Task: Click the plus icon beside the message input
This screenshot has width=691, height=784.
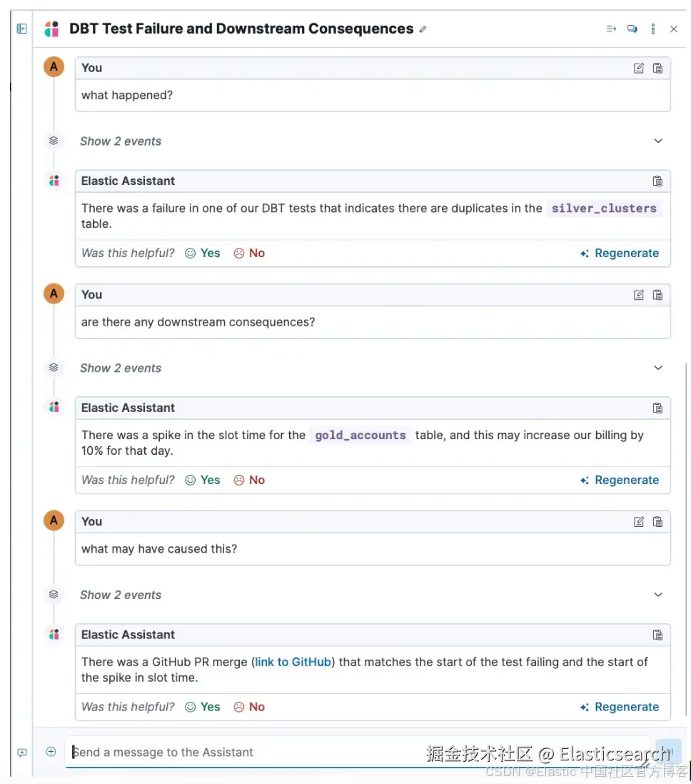Action: click(51, 752)
